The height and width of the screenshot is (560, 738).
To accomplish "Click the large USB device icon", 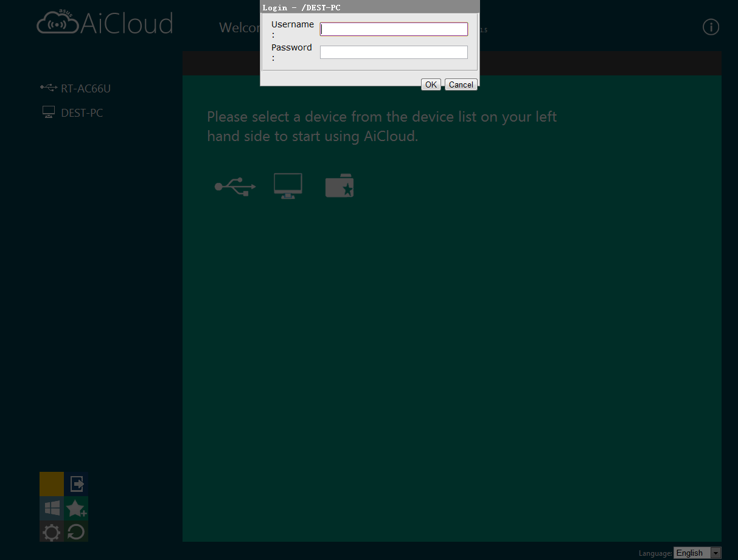I will [235, 186].
